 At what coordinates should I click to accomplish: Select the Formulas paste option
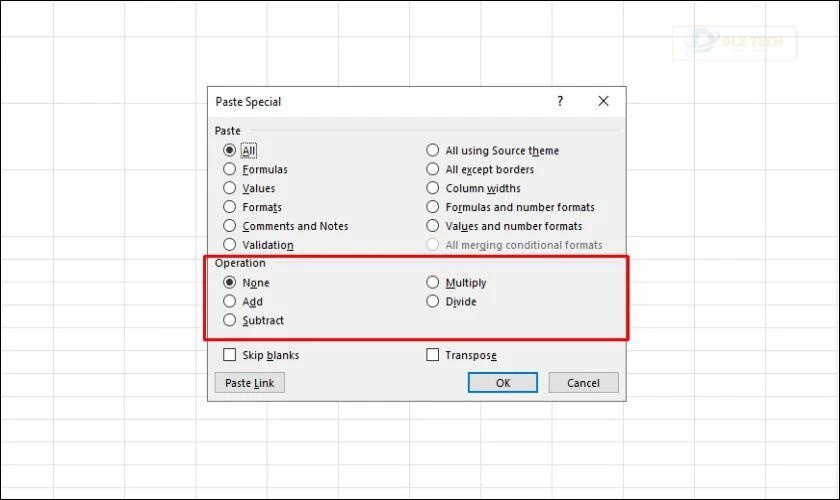[x=230, y=170]
